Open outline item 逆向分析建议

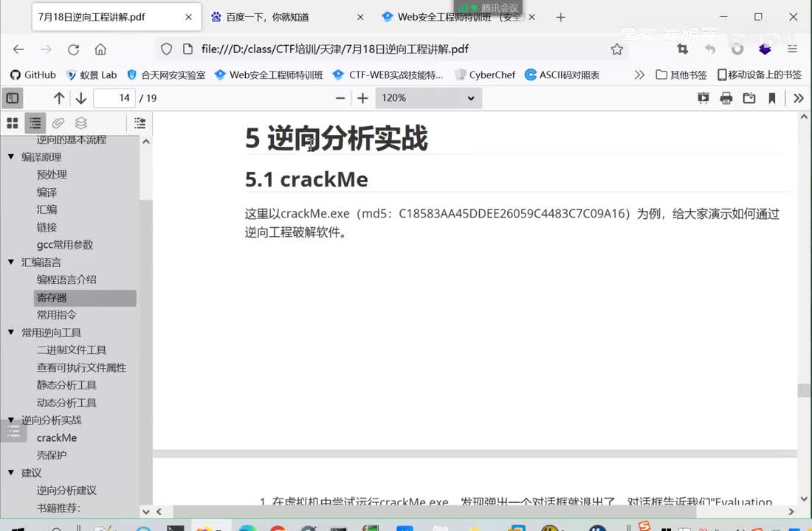pos(66,490)
